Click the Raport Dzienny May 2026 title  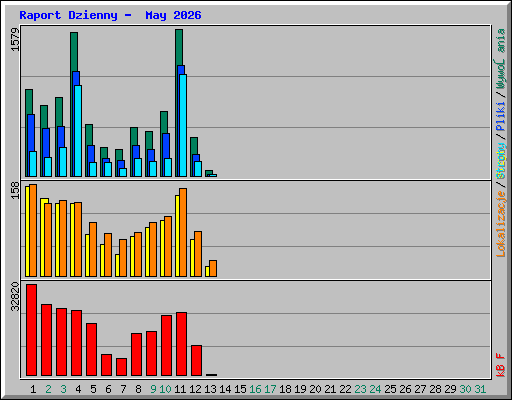[x=110, y=15]
